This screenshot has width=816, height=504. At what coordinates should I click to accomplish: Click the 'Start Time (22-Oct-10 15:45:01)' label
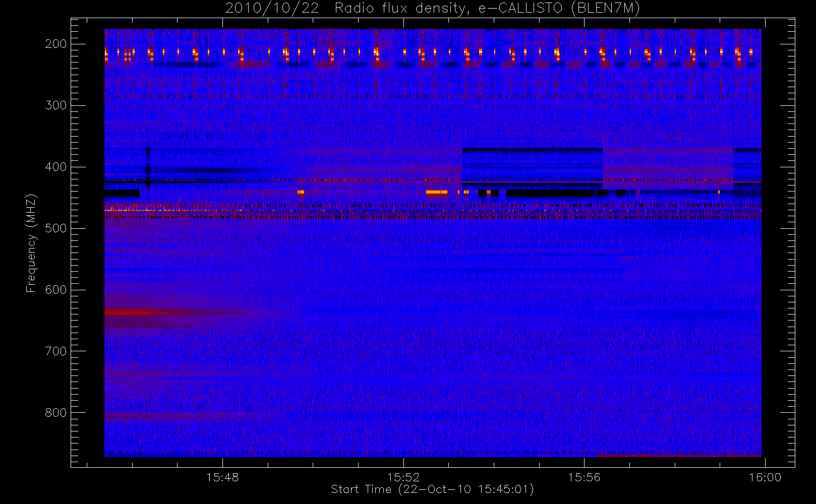pos(432,489)
